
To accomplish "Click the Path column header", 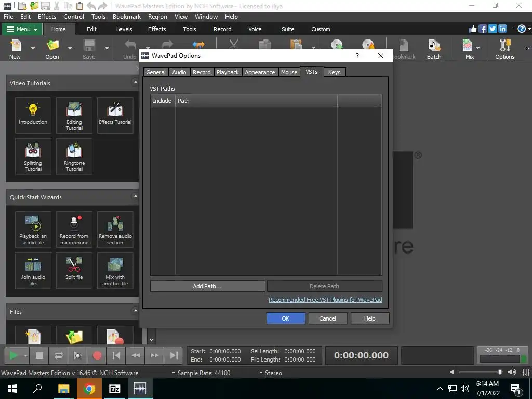I will (256, 101).
